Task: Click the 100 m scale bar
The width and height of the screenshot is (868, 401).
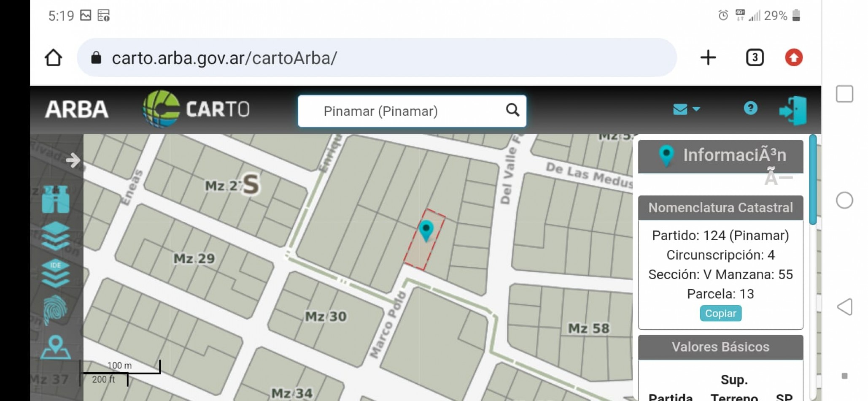Action: pyautogui.click(x=120, y=367)
